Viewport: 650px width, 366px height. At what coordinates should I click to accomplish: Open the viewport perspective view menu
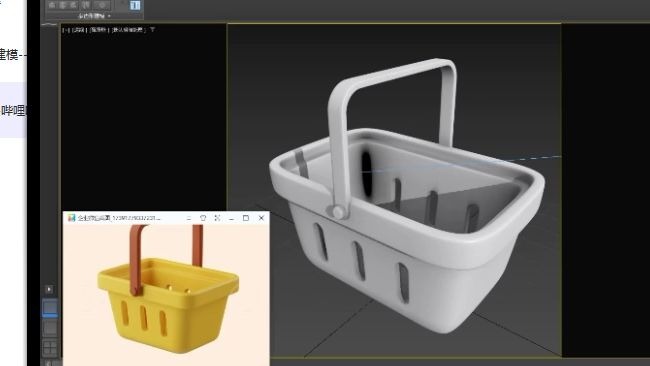click(79, 30)
